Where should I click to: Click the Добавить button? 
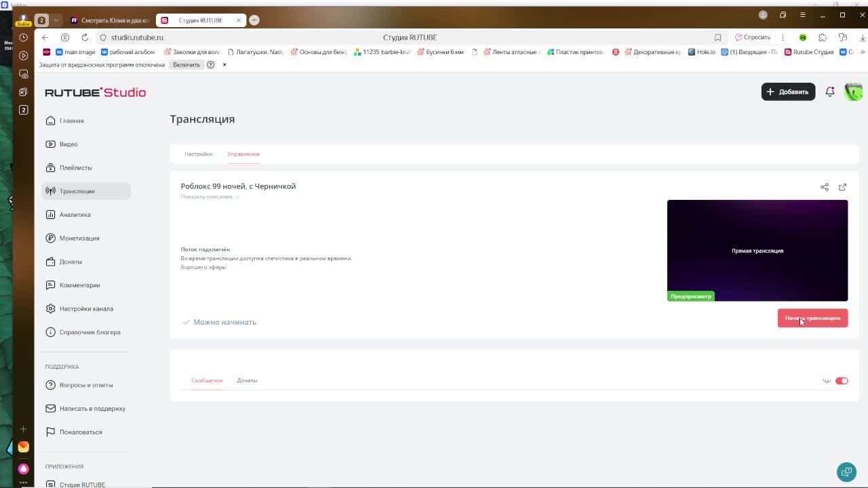tap(788, 91)
